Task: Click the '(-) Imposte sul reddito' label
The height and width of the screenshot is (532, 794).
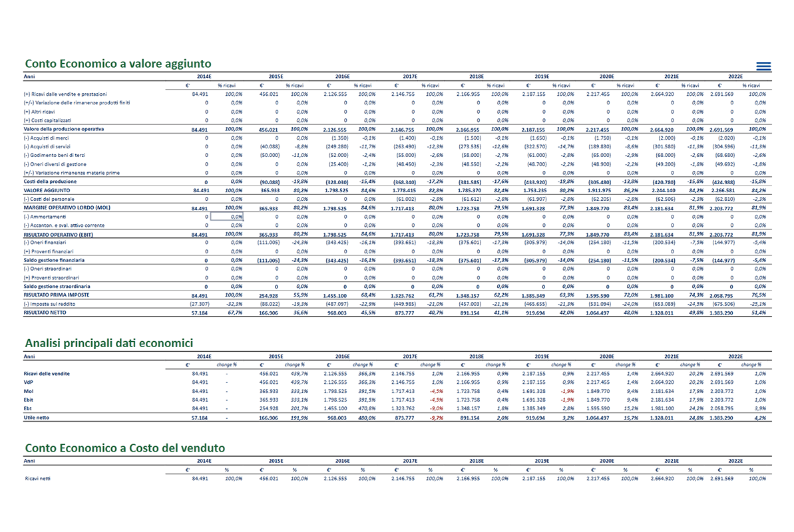Action: tap(49, 304)
